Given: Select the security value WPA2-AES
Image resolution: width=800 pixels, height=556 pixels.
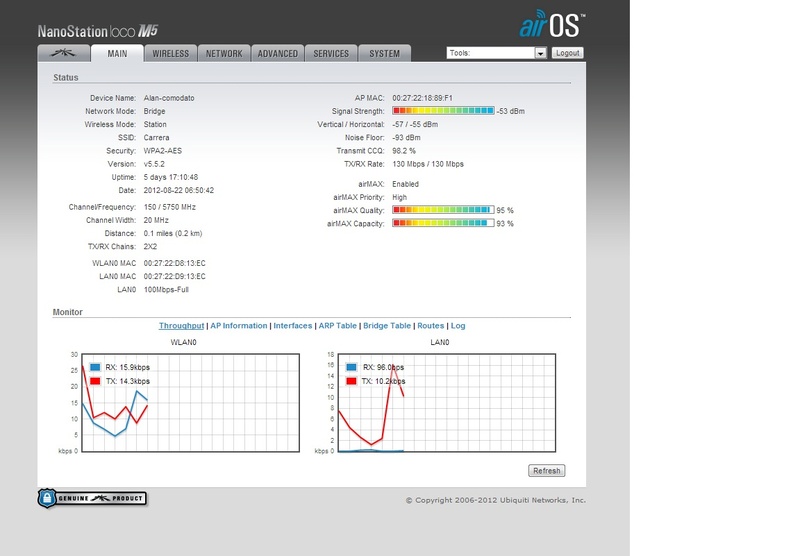Looking at the screenshot, I should point(162,151).
